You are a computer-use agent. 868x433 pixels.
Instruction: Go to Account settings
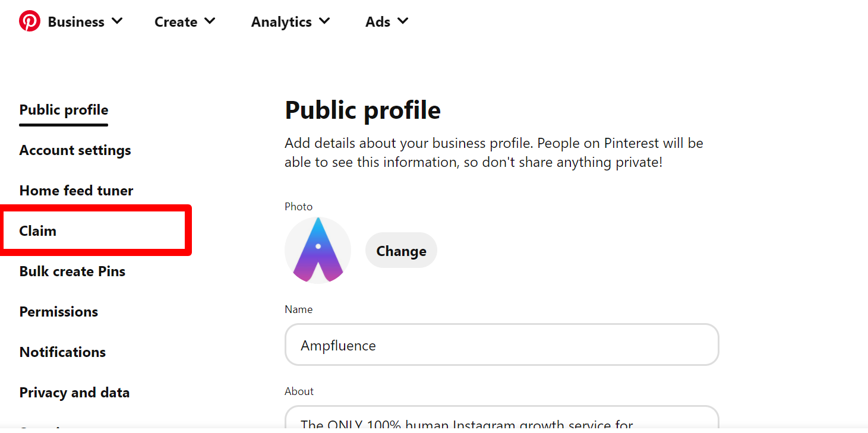point(75,150)
